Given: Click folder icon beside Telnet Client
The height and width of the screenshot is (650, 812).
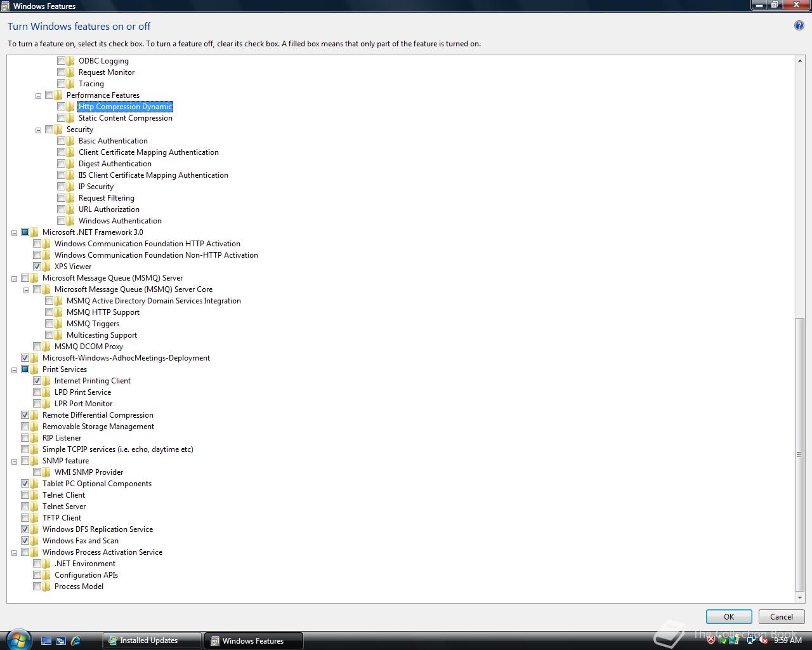Looking at the screenshot, I should (34, 495).
